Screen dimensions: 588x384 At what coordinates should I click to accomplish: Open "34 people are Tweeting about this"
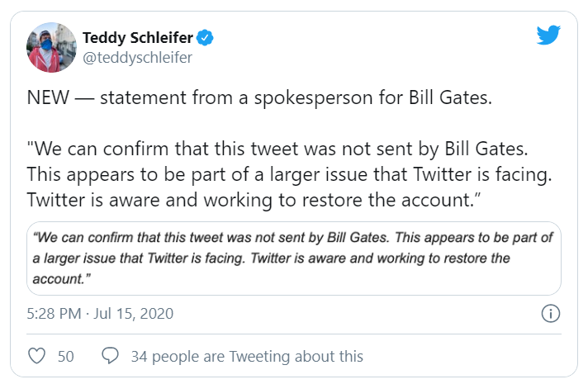[247, 356]
